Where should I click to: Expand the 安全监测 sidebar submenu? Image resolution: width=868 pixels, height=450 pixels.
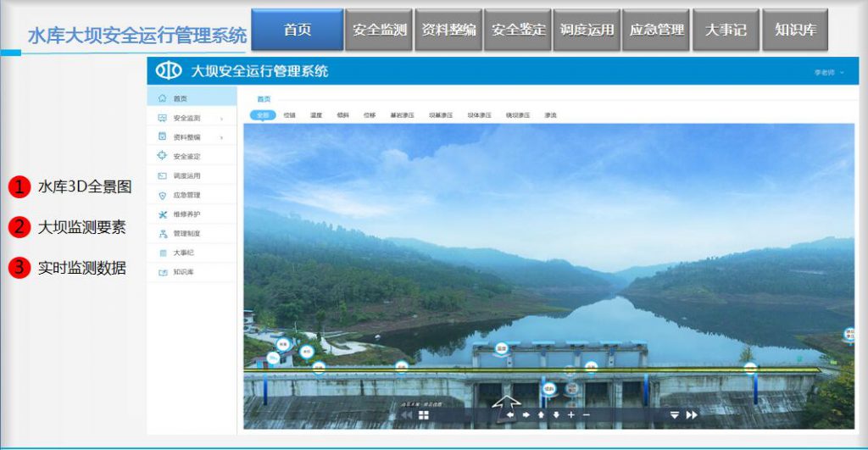(x=222, y=118)
